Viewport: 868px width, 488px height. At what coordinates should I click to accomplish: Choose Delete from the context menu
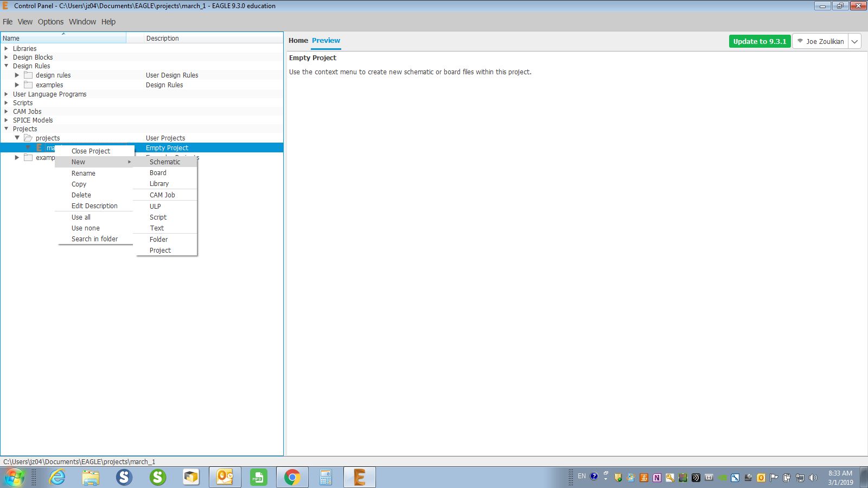tap(95, 195)
